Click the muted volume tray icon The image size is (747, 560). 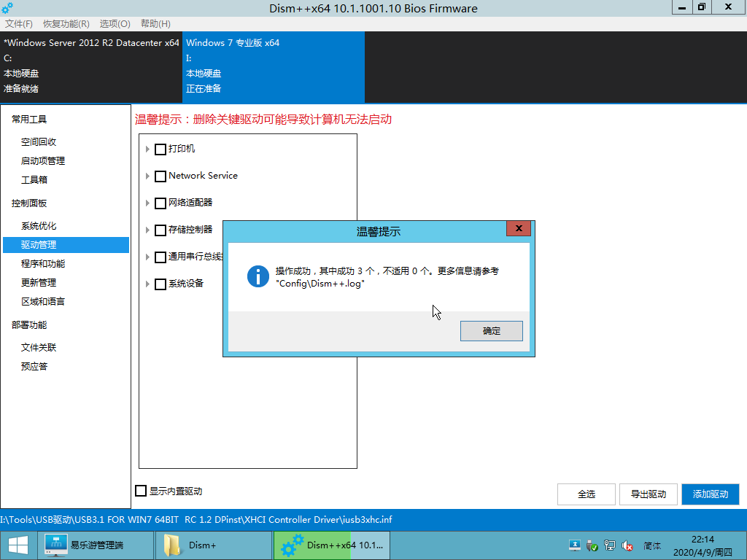tap(627, 545)
